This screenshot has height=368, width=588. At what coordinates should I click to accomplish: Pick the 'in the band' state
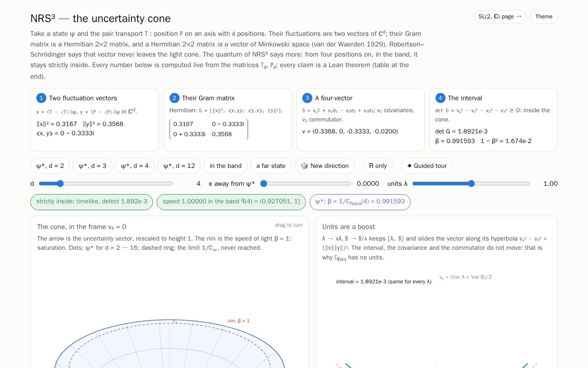click(x=226, y=166)
